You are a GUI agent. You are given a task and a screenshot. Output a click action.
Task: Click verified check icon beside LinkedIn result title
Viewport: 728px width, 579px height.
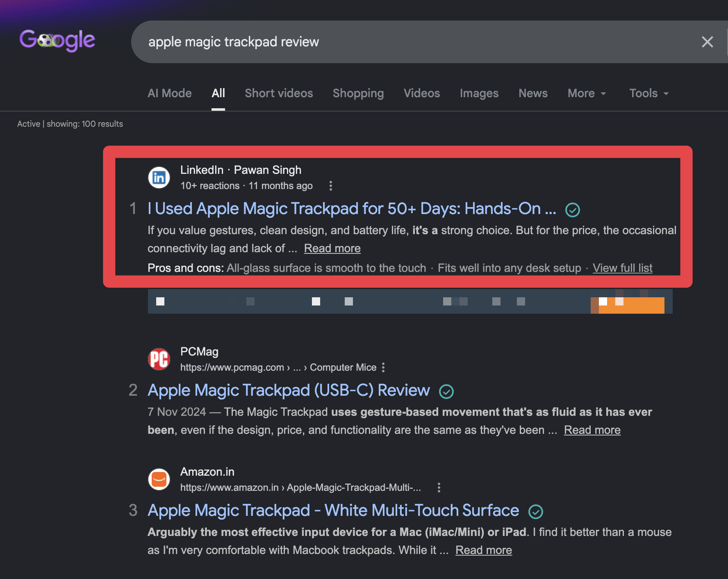[x=572, y=210]
